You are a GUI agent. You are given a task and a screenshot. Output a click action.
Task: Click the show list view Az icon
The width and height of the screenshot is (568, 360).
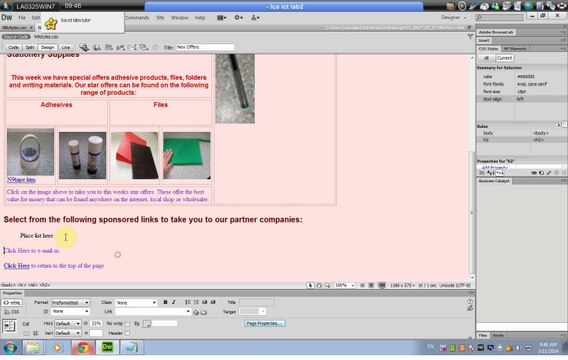491,173
